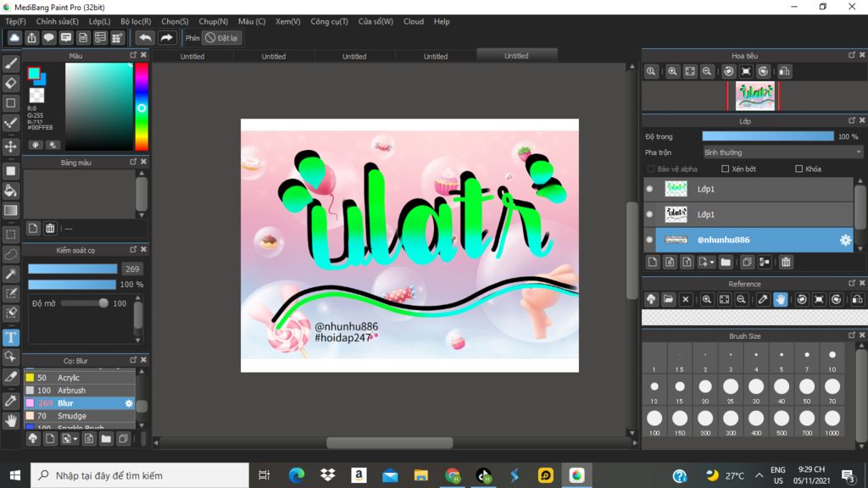Select the Gradient tool

10,210
